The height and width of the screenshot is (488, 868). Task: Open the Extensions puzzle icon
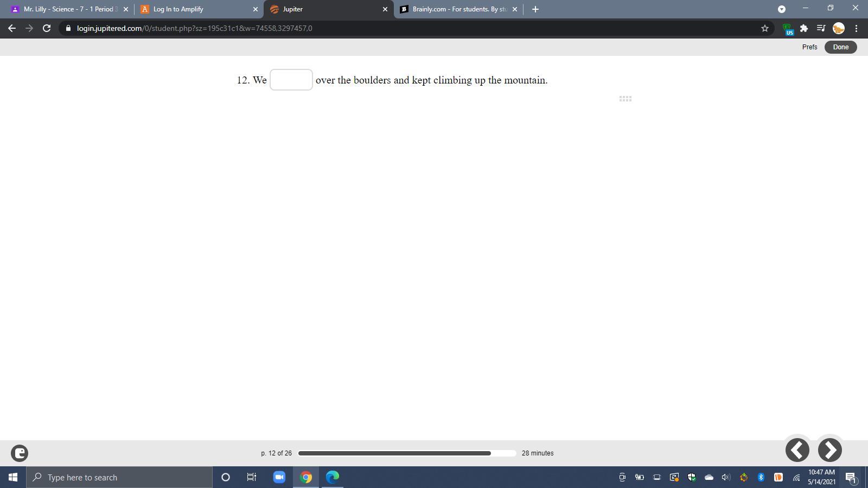click(804, 28)
